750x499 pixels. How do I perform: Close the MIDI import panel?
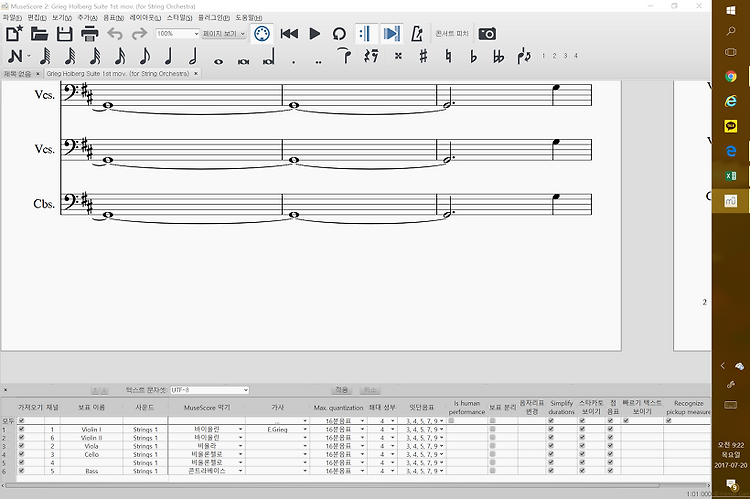pyautogui.click(x=5, y=390)
